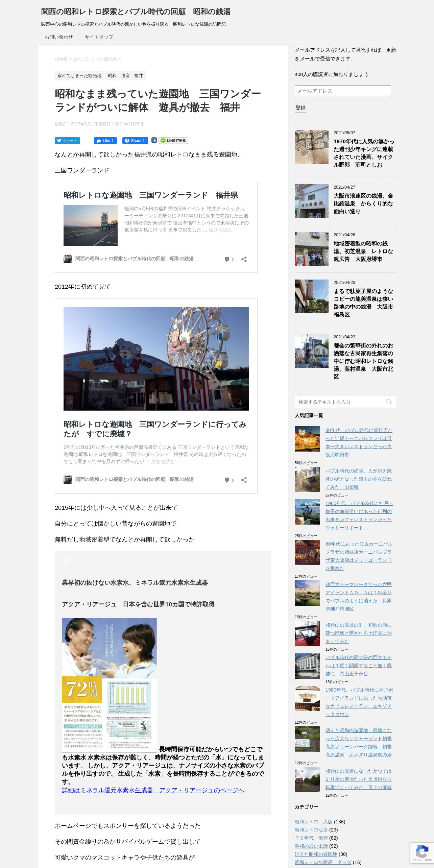Open popular article 舞子 ウェザーリポート
Viewport: 434px width, 868px height.
click(359, 515)
